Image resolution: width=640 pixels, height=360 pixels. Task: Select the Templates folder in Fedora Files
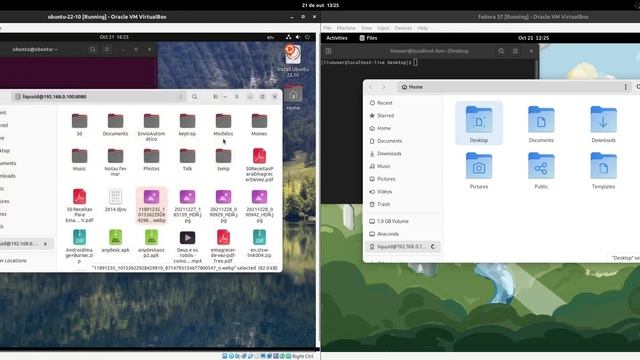[603, 170]
